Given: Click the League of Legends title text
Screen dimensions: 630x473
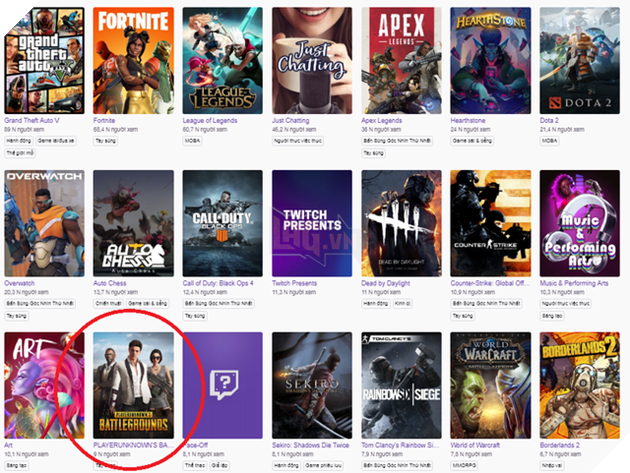Looking at the screenshot, I should [210, 120].
